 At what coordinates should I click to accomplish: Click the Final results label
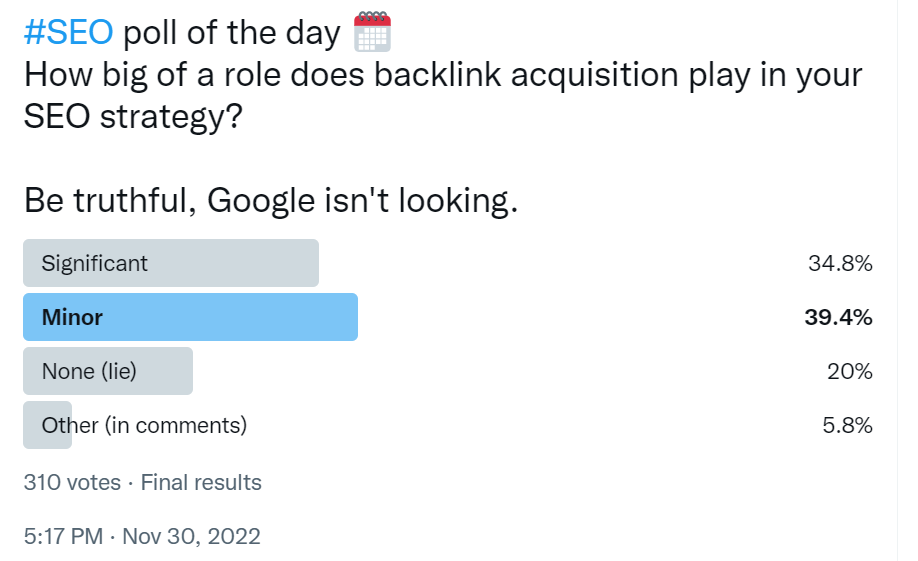point(201,483)
